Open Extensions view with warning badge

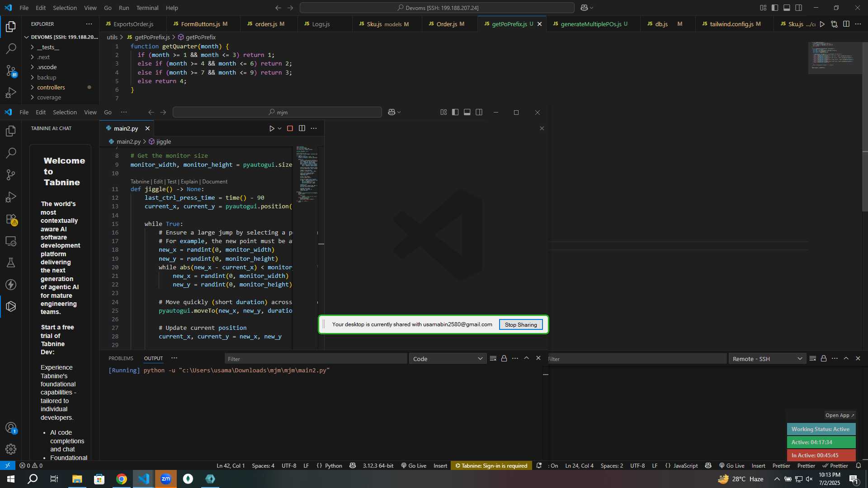tap(11, 219)
